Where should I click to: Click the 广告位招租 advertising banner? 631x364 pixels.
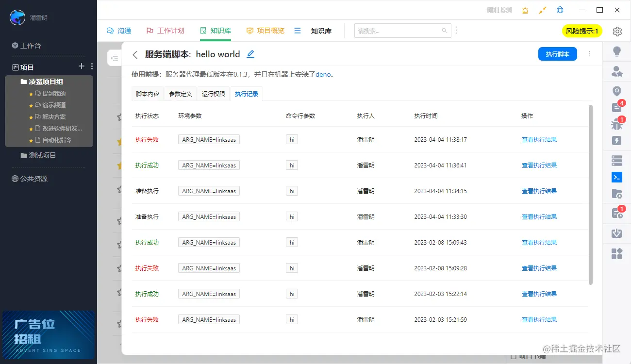(49, 335)
